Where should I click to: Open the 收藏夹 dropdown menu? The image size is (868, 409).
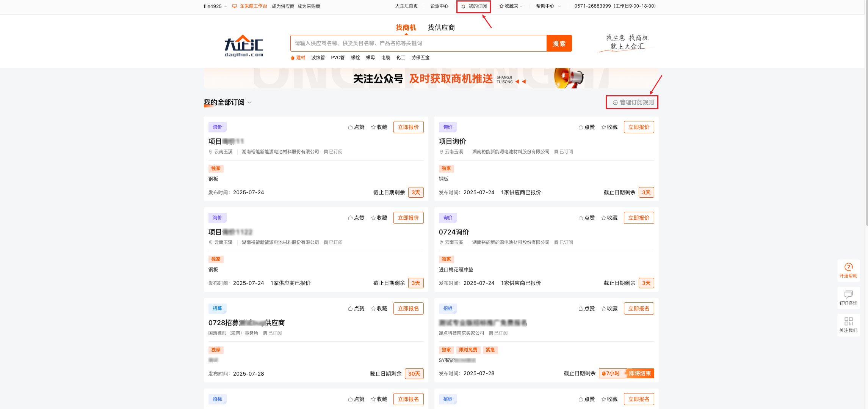tap(511, 6)
